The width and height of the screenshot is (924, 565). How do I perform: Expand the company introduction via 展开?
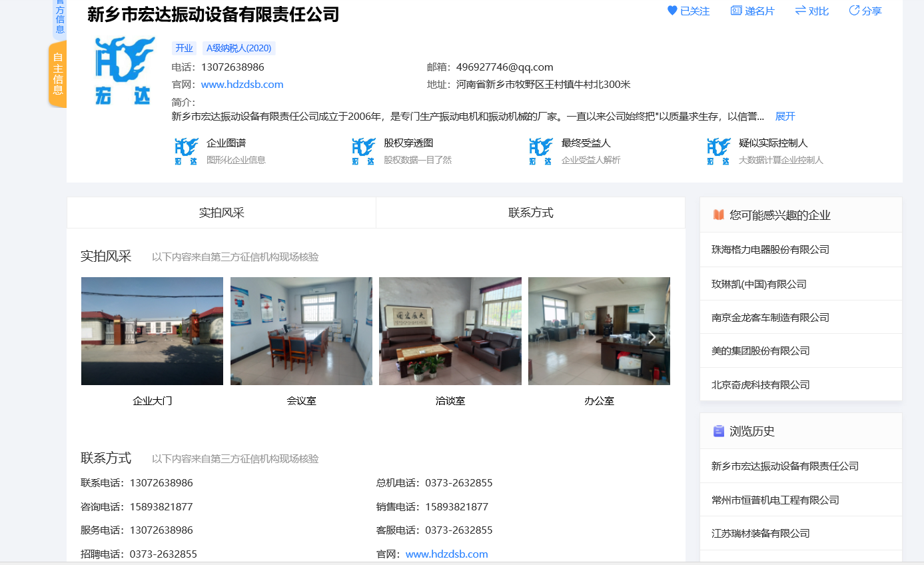tap(784, 116)
